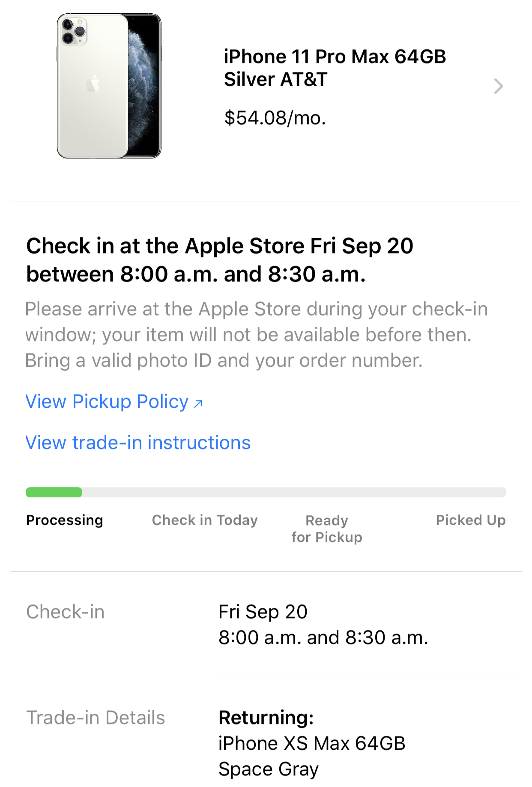Tap the check-in heading for Fri Sep 20
The height and width of the screenshot is (787, 532).
pos(220,260)
